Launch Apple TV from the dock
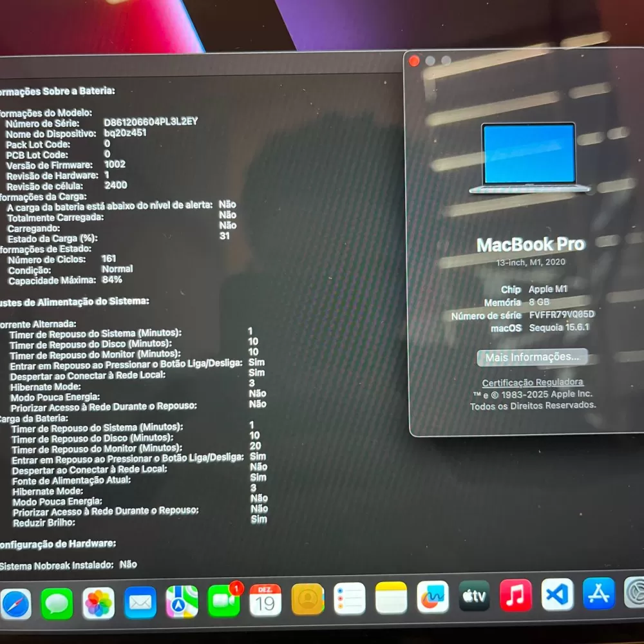 click(x=474, y=597)
